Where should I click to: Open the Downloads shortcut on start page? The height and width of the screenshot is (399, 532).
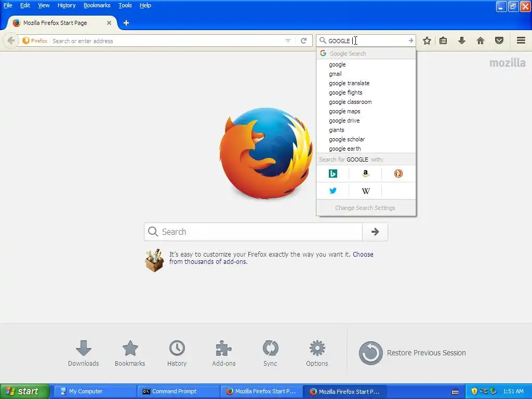(84, 353)
